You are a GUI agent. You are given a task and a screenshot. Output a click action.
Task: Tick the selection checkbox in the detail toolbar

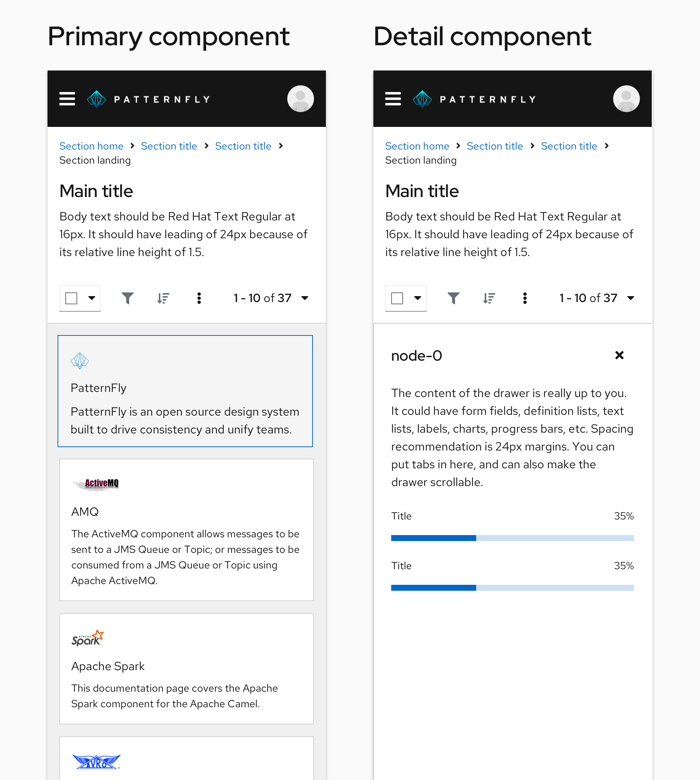click(x=398, y=298)
